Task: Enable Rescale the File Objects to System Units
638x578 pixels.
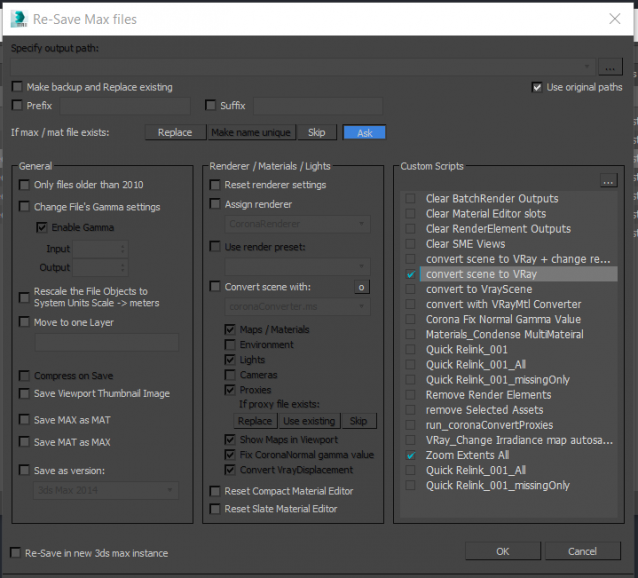Action: coord(24,297)
